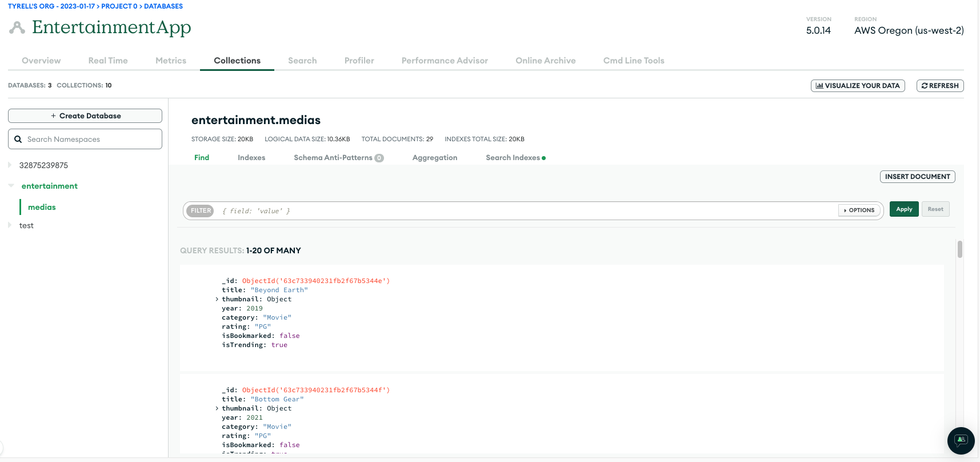Click the "Beyond Earth" title value
Image resolution: width=980 pixels, height=462 pixels.
279,290
